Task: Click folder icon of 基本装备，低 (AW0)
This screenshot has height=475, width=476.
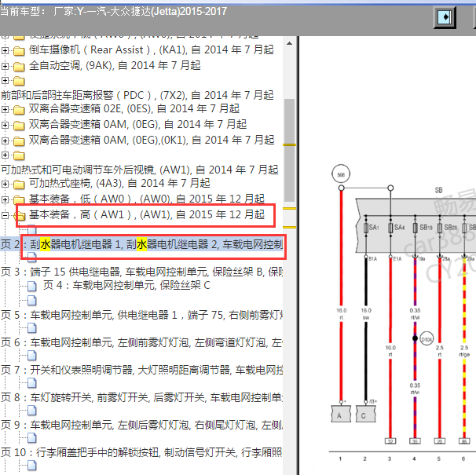Action: tap(19, 200)
